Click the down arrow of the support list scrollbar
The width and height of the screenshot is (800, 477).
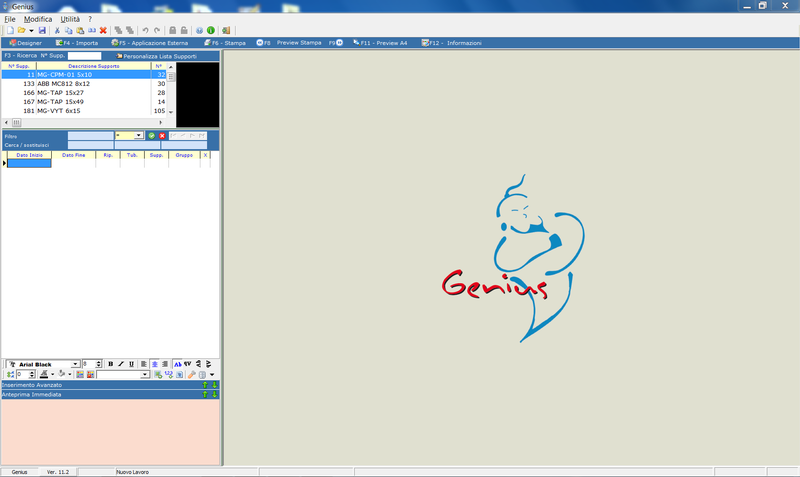(x=171, y=112)
